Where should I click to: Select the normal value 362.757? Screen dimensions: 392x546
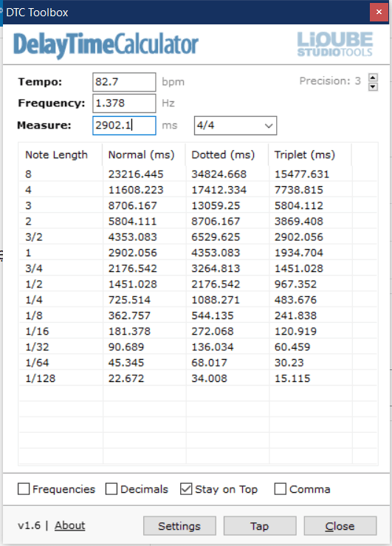(x=129, y=315)
